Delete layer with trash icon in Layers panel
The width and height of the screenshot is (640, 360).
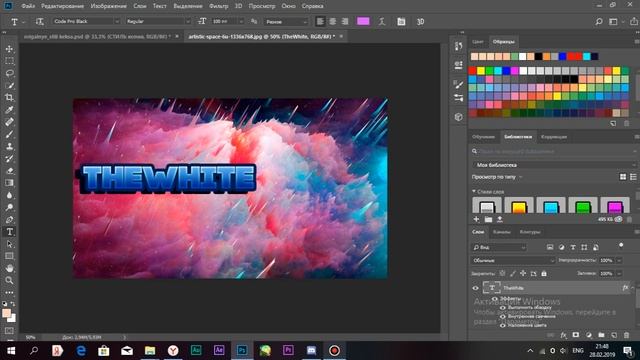(x=627, y=335)
